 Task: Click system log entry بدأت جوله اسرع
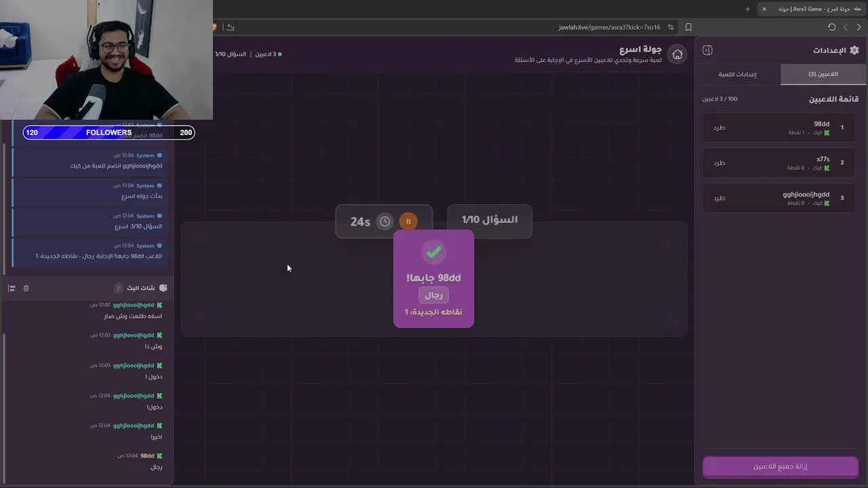pyautogui.click(x=142, y=196)
